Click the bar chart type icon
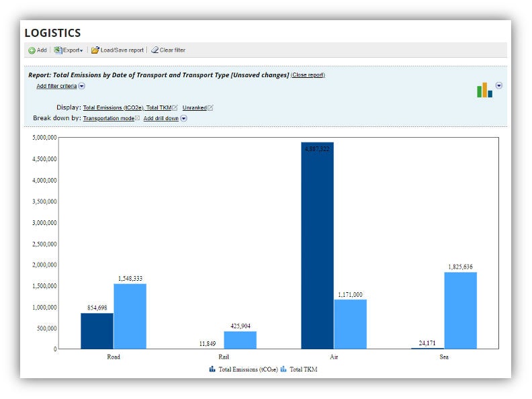Screen dimensions: 532x399 (484, 90)
